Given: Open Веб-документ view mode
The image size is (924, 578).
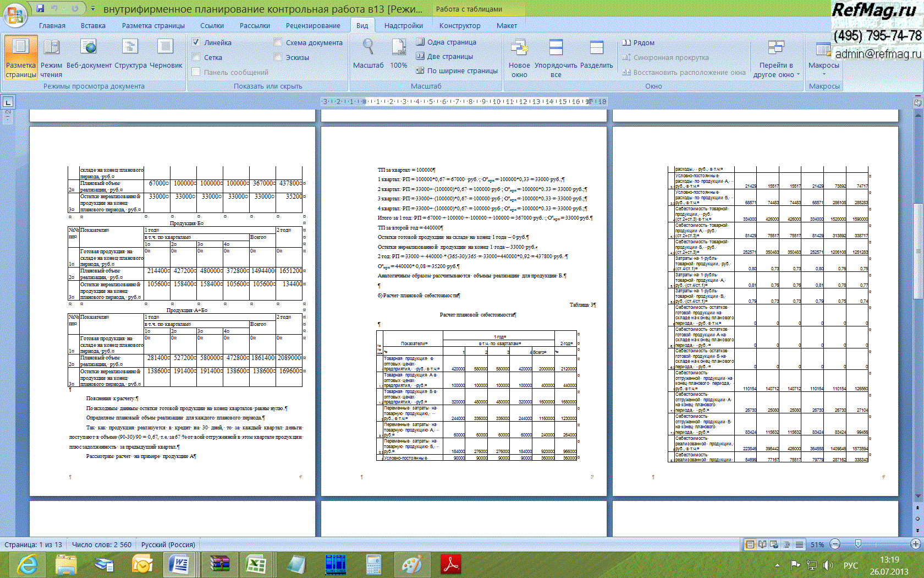Looking at the screenshot, I should point(89,48).
